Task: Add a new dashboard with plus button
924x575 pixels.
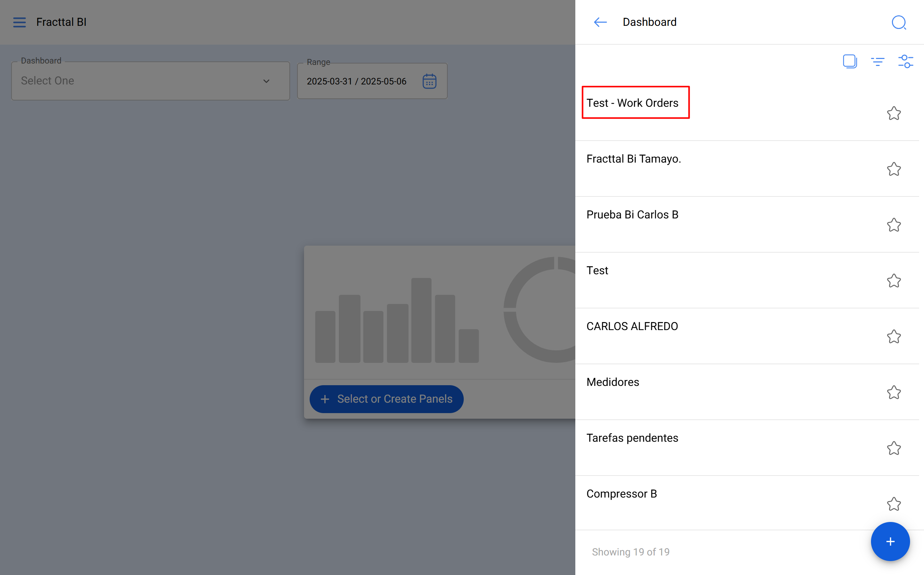Action: pyautogui.click(x=890, y=541)
